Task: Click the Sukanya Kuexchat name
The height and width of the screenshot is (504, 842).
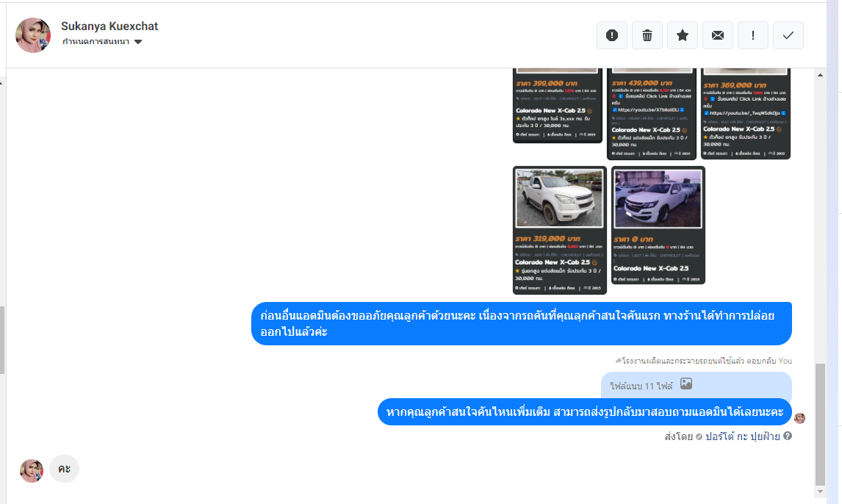Action: tap(109, 26)
